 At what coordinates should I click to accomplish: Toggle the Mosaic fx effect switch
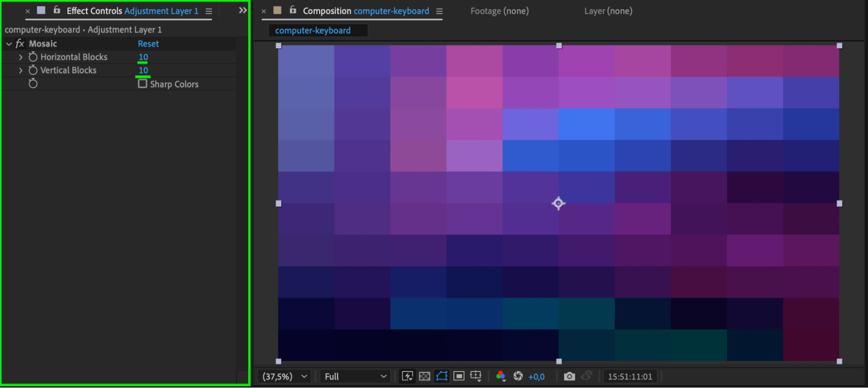point(20,43)
